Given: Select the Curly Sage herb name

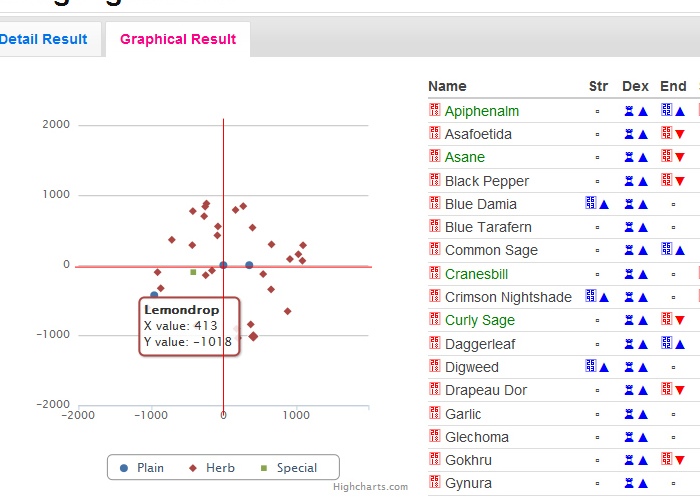Looking at the screenshot, I should pyautogui.click(x=480, y=320).
